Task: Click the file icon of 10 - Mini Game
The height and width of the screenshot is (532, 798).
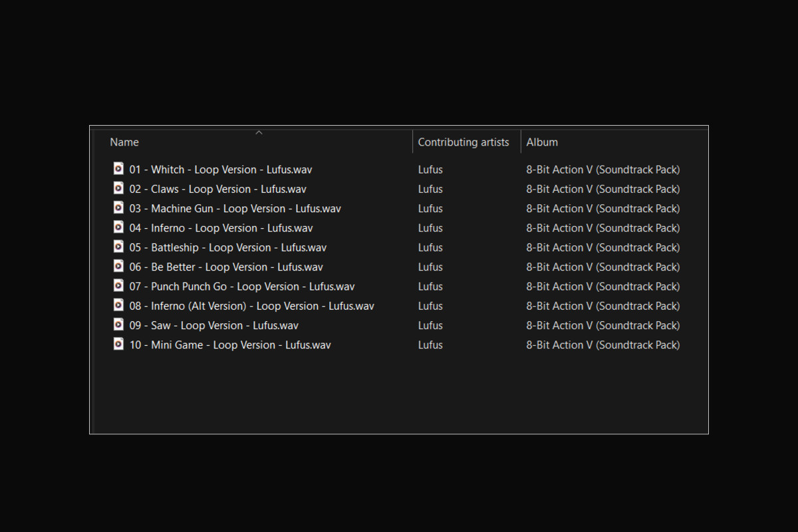Action: click(x=118, y=344)
